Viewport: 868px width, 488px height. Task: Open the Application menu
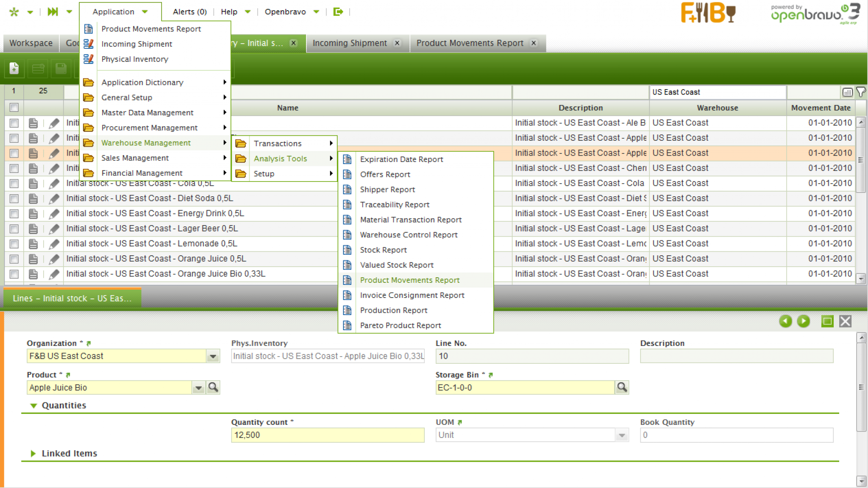(113, 11)
